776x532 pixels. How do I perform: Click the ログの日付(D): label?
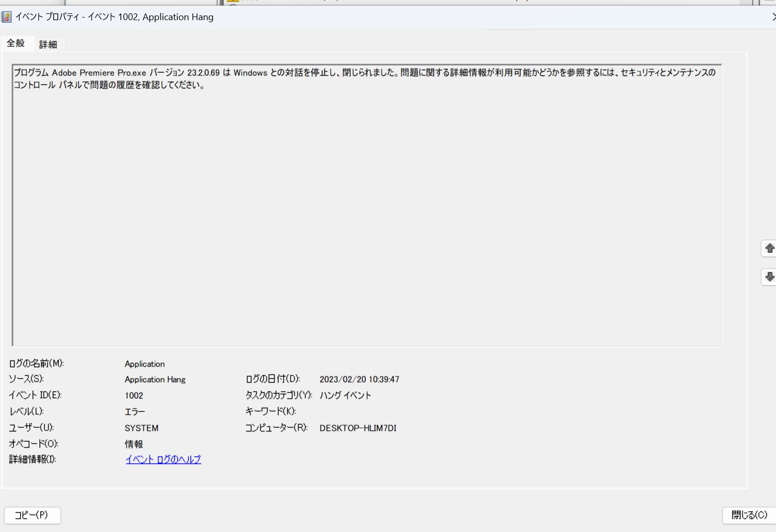tap(272, 379)
